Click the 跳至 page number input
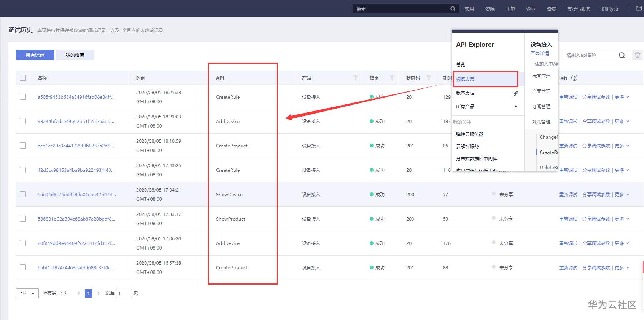Image resolution: width=644 pixels, height=320 pixels. 124,293
